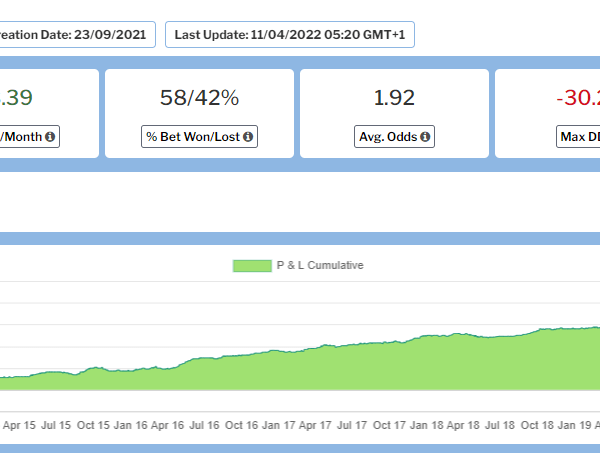Click the Jul 16 axis label
The height and width of the screenshot is (464, 600).
point(204,425)
